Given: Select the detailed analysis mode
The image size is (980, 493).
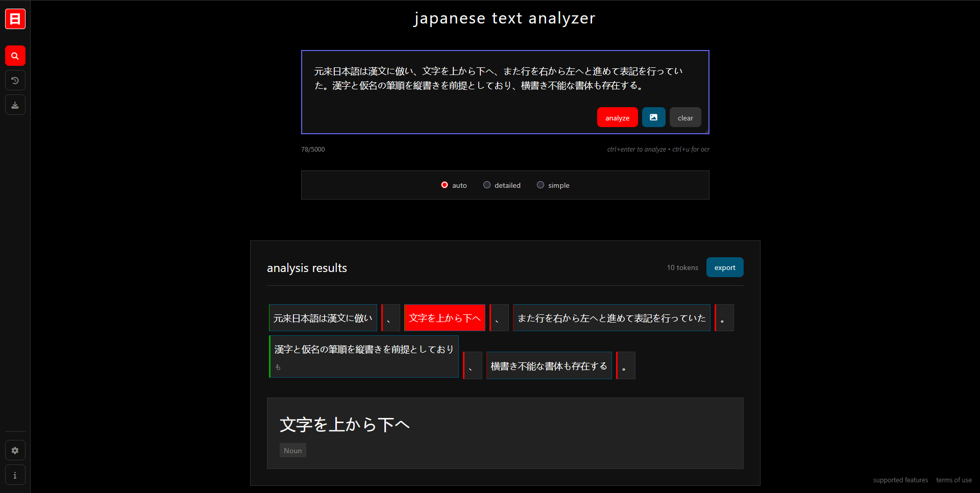Looking at the screenshot, I should click(x=502, y=185).
